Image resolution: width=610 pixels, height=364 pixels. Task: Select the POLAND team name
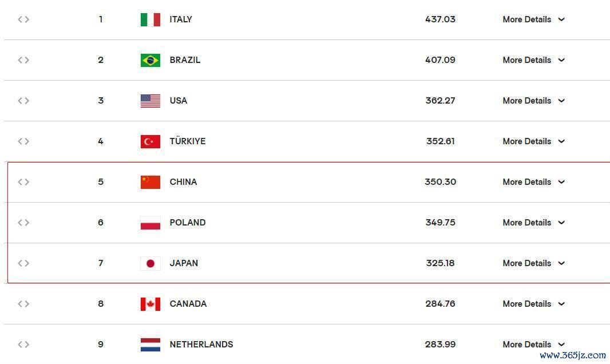[188, 223]
